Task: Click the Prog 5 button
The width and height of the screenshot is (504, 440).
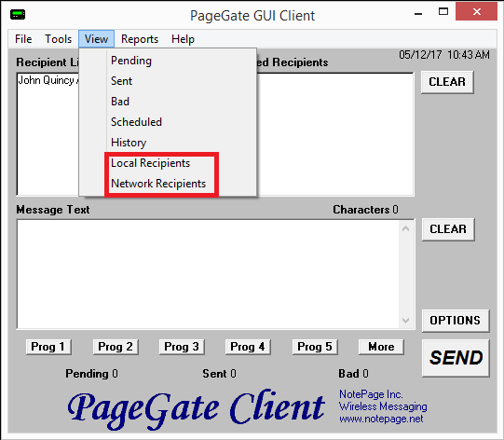Action: coord(315,347)
